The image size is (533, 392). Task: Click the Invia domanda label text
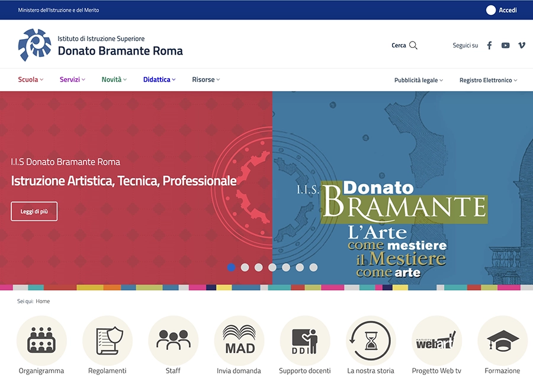239,371
